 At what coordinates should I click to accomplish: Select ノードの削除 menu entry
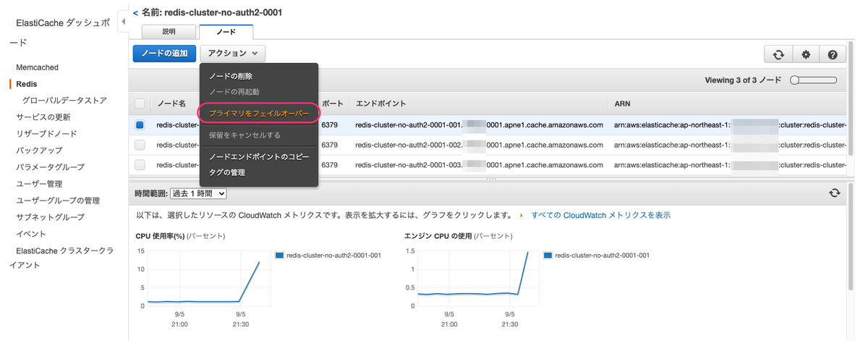(x=231, y=76)
